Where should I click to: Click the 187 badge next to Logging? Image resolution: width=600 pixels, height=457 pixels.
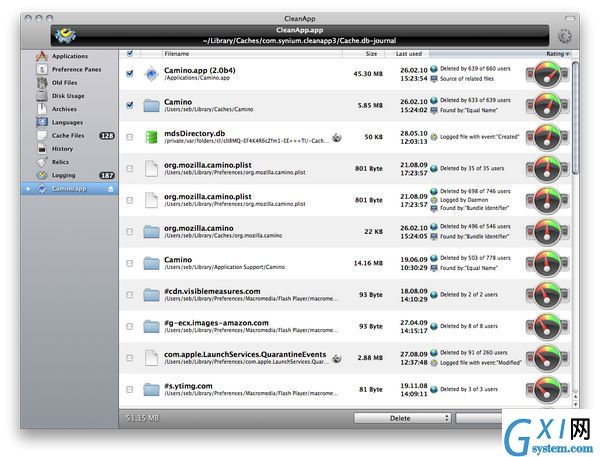107,175
